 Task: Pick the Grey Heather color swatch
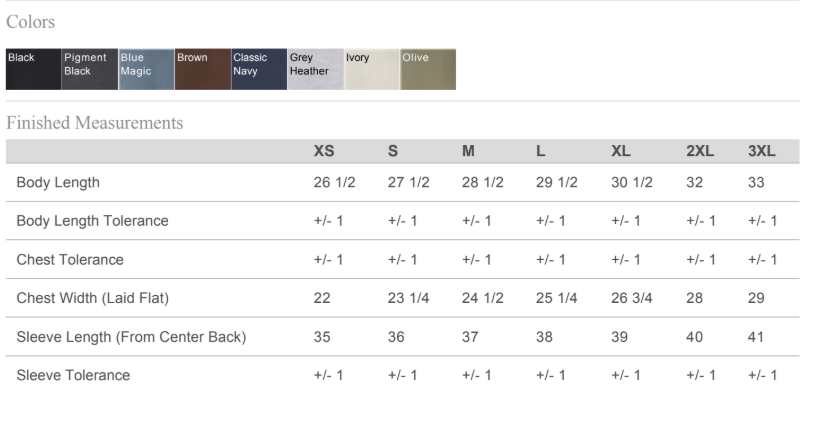click(x=315, y=69)
